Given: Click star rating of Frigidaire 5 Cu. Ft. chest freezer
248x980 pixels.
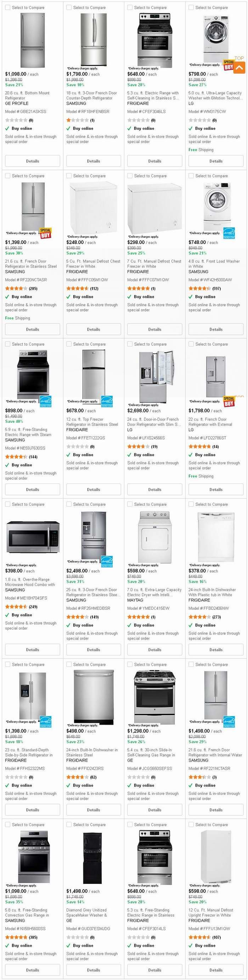Looking at the screenshot, I should pyautogui.click(x=78, y=288).
